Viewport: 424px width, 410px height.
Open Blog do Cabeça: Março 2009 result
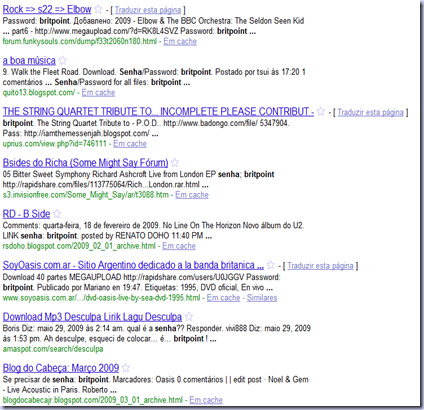(61, 368)
